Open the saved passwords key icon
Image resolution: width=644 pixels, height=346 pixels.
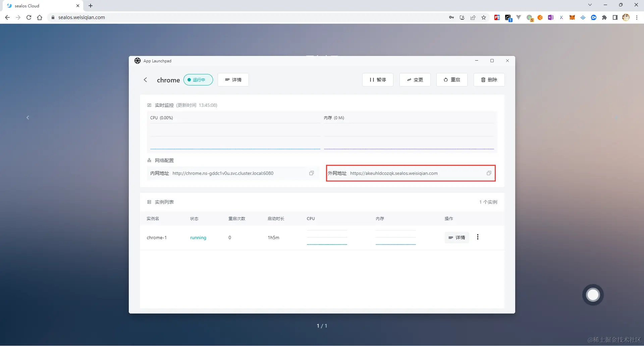pos(451,17)
